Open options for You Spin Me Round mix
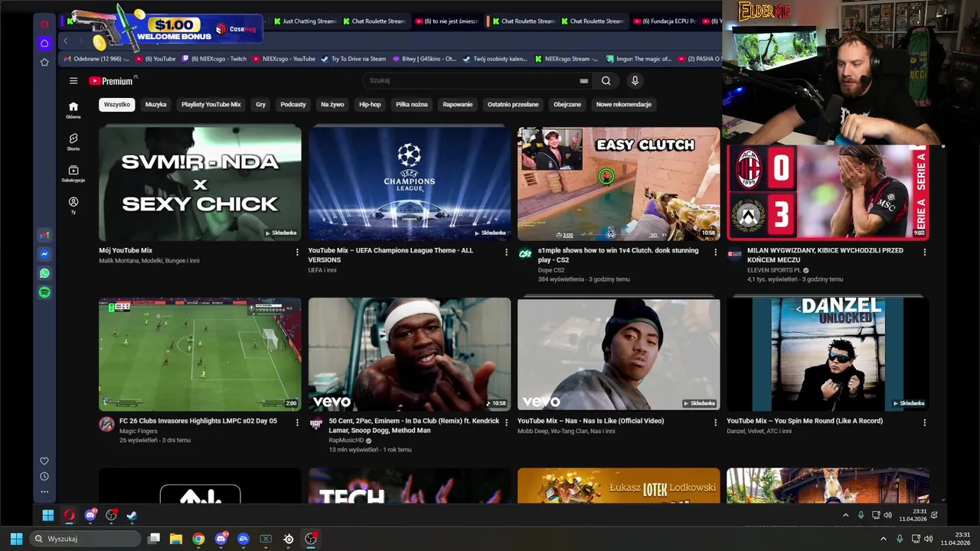This screenshot has width=980, height=551. [x=924, y=422]
